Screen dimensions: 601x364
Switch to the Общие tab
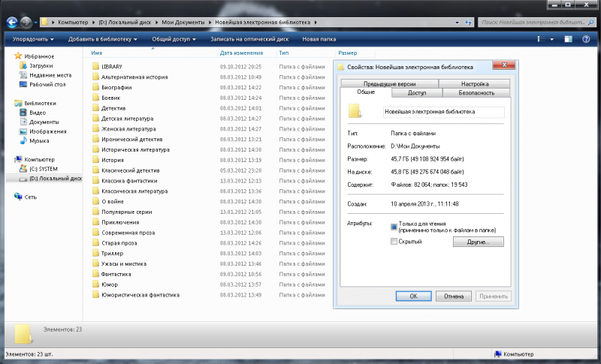tap(366, 92)
